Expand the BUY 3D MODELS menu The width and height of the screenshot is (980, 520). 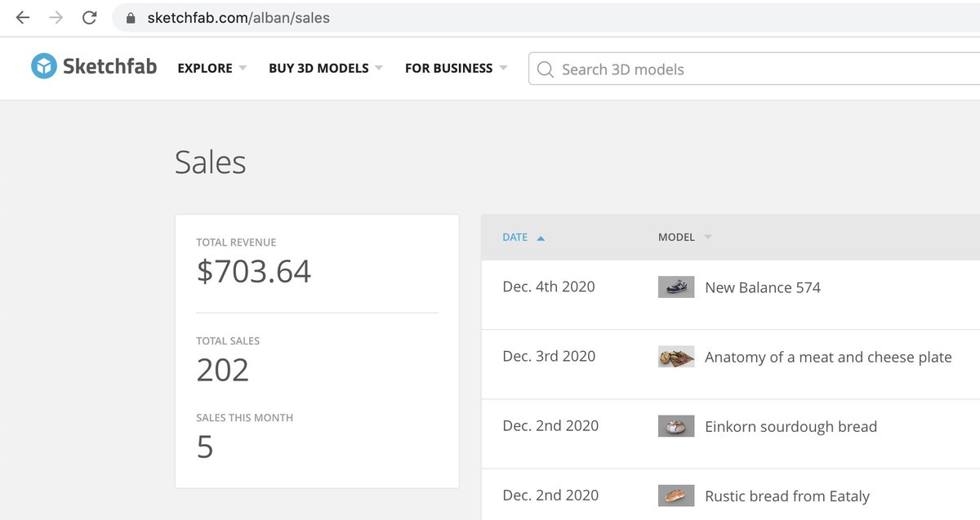point(326,69)
